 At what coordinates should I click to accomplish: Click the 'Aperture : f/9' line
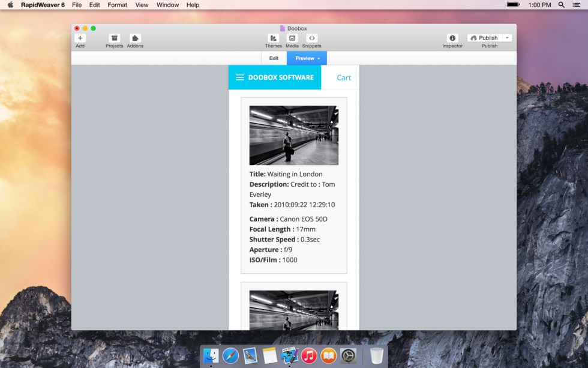[271, 250]
